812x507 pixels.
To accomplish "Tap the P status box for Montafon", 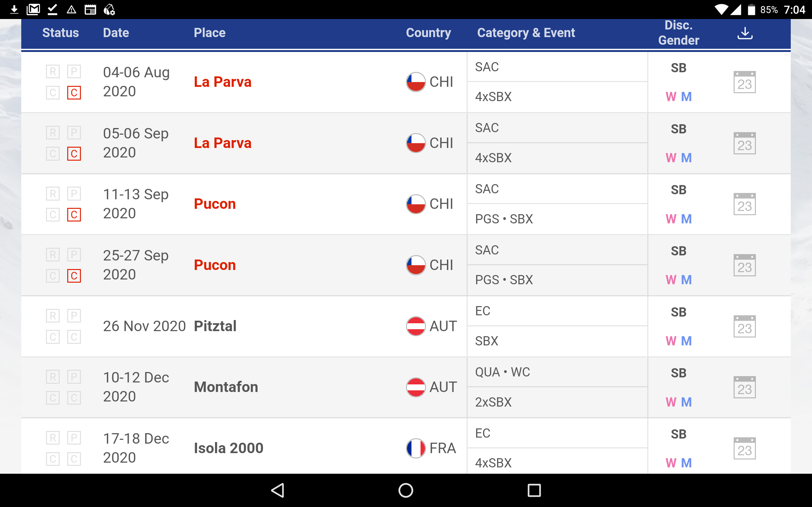I will click(74, 376).
